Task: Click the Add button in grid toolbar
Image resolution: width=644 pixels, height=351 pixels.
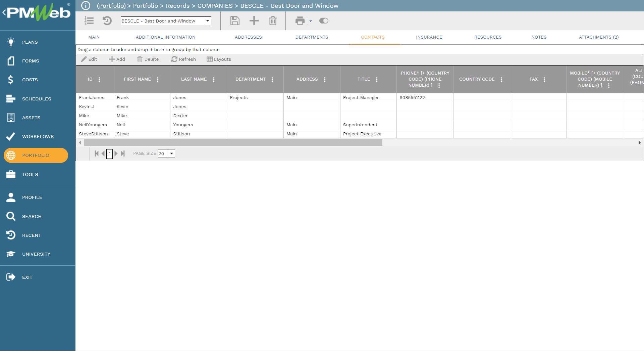Action: tap(117, 59)
